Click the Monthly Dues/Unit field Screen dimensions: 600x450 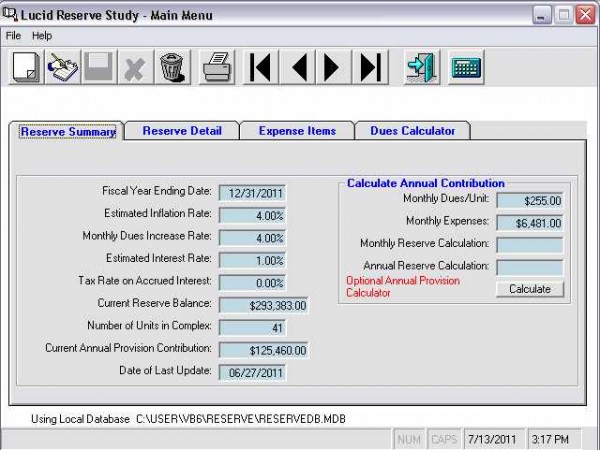click(x=529, y=200)
